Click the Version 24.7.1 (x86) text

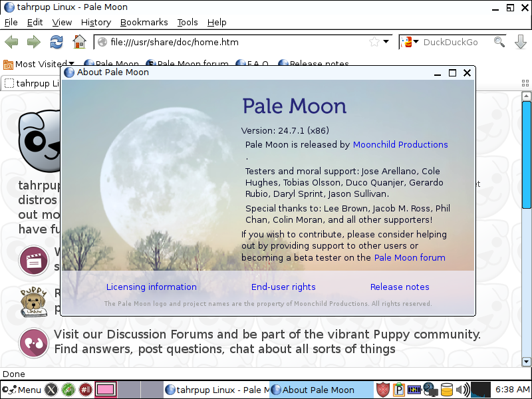[x=285, y=130]
